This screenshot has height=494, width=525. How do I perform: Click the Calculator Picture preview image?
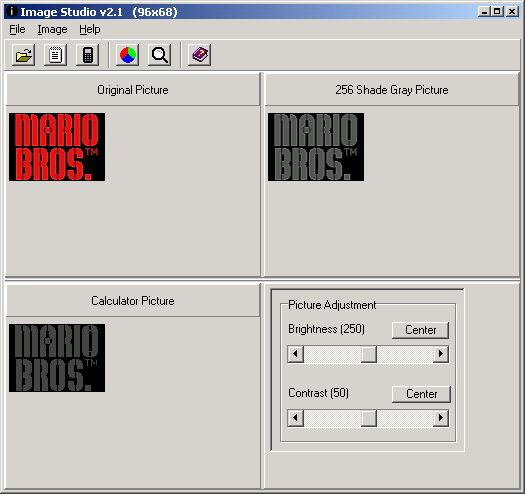click(57, 358)
